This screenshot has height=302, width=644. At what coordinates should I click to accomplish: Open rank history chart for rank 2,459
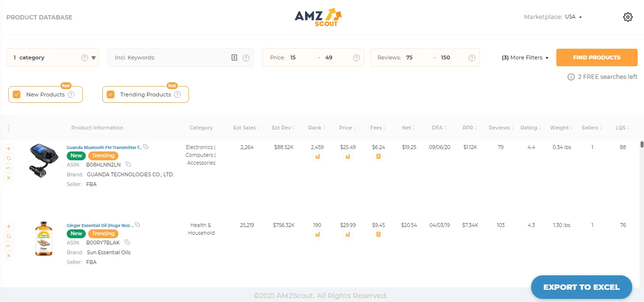pos(318,156)
